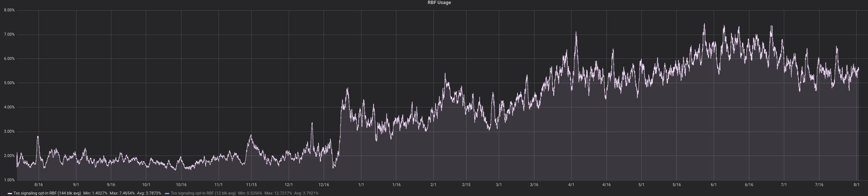Screen dimensions: 868x196
Task: Click the Avg: 3.7873% legend value
Action: [149, 193]
